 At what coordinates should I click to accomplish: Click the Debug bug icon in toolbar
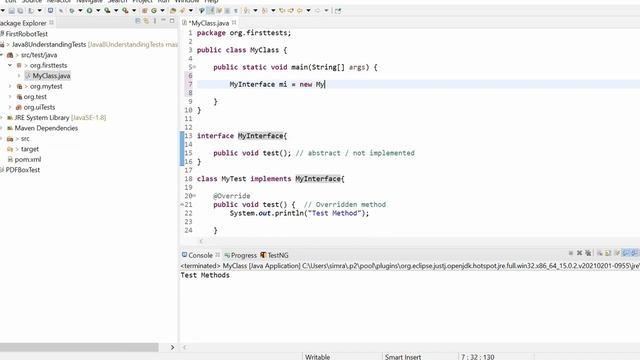click(71, 11)
